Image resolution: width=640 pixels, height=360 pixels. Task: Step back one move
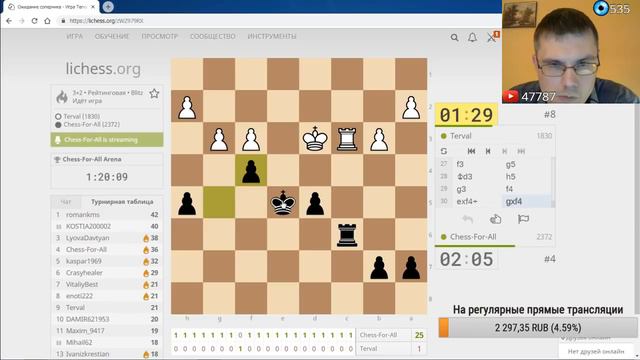(x=488, y=151)
